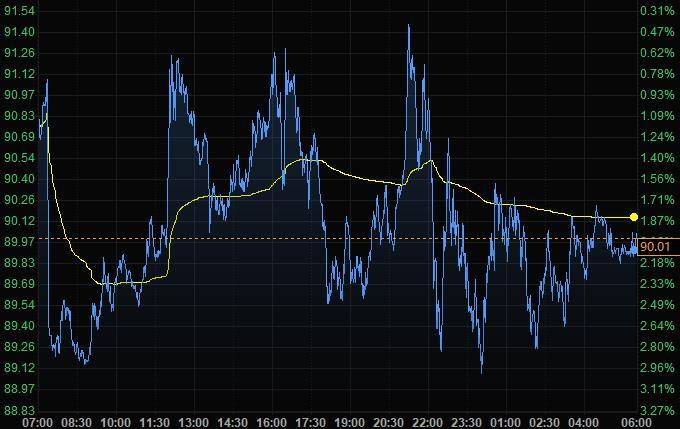Select the 1.87% percentage axis label
Image resolution: width=680 pixels, height=429 pixels.
pos(655,220)
